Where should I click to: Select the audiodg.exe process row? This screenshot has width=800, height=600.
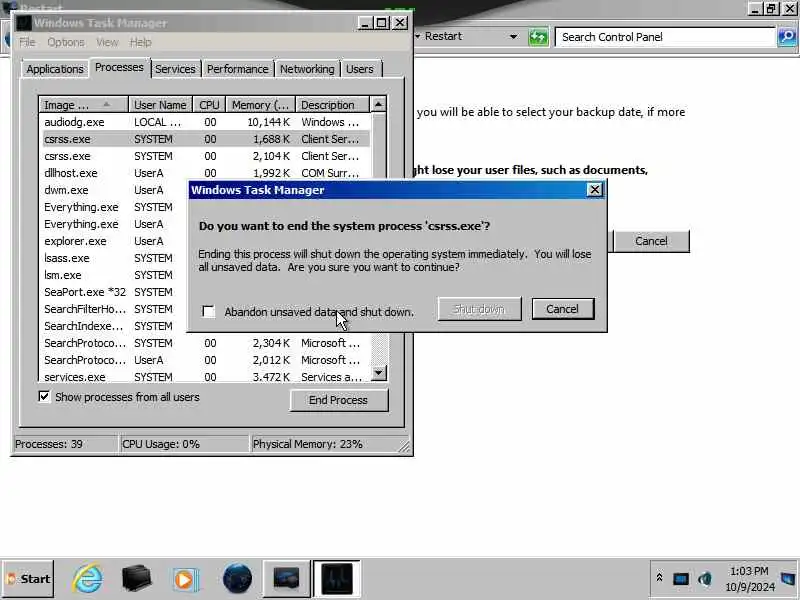pos(204,122)
